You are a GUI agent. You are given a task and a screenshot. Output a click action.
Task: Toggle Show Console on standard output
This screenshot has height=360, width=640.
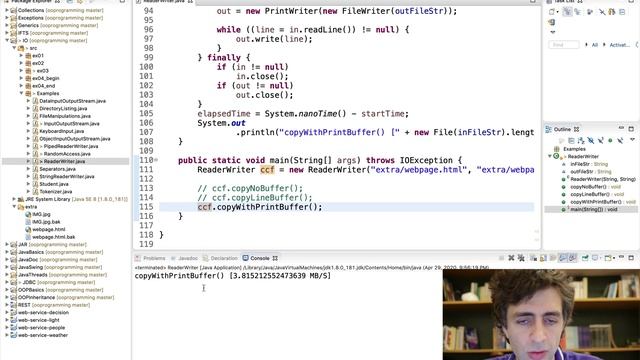pyautogui.click(x=563, y=258)
